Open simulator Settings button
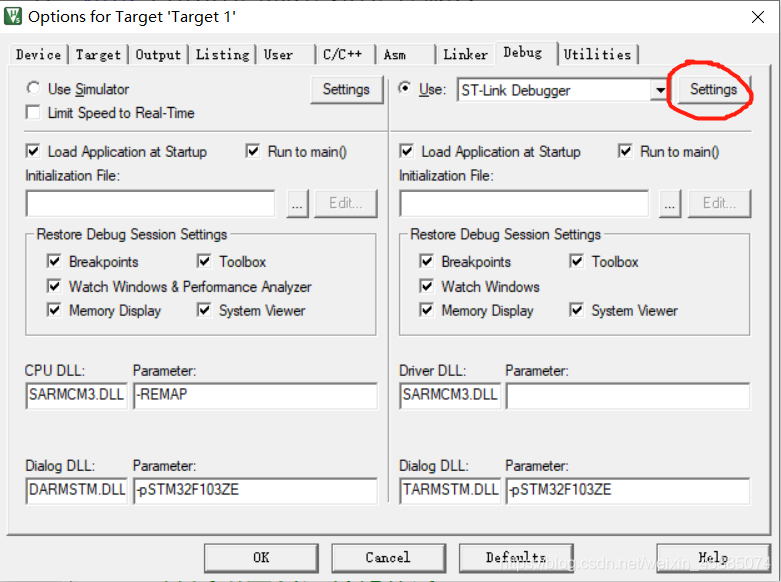The image size is (781, 582). tap(346, 90)
